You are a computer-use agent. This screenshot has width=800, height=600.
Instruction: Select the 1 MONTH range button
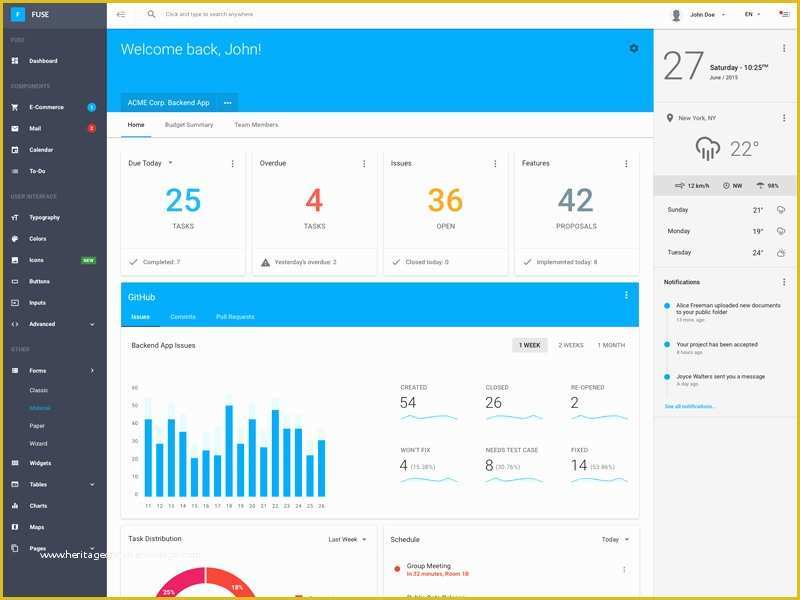coord(611,345)
